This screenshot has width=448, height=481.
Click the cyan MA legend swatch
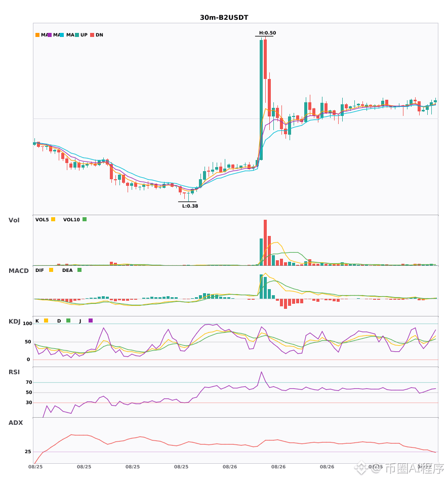62,35
